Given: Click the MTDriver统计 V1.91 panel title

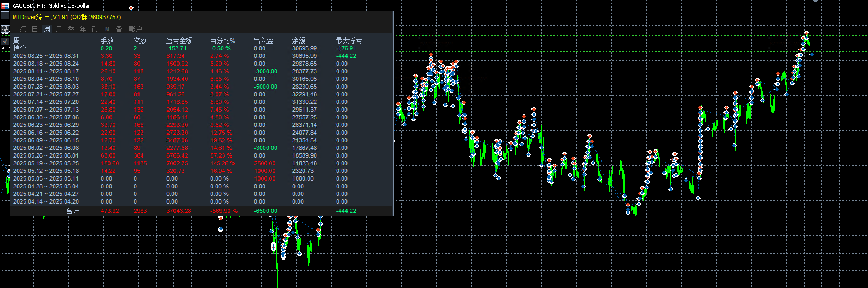Looking at the screenshot, I should point(67,17).
